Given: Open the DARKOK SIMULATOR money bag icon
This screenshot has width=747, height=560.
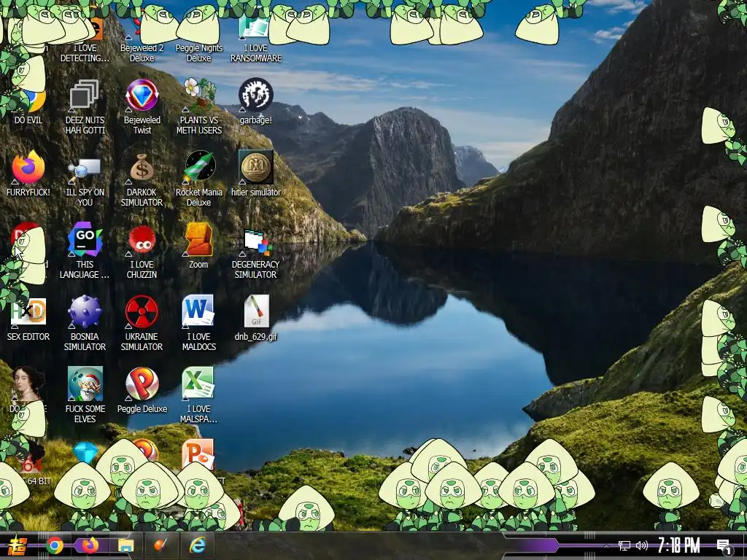Looking at the screenshot, I should 142,167.
